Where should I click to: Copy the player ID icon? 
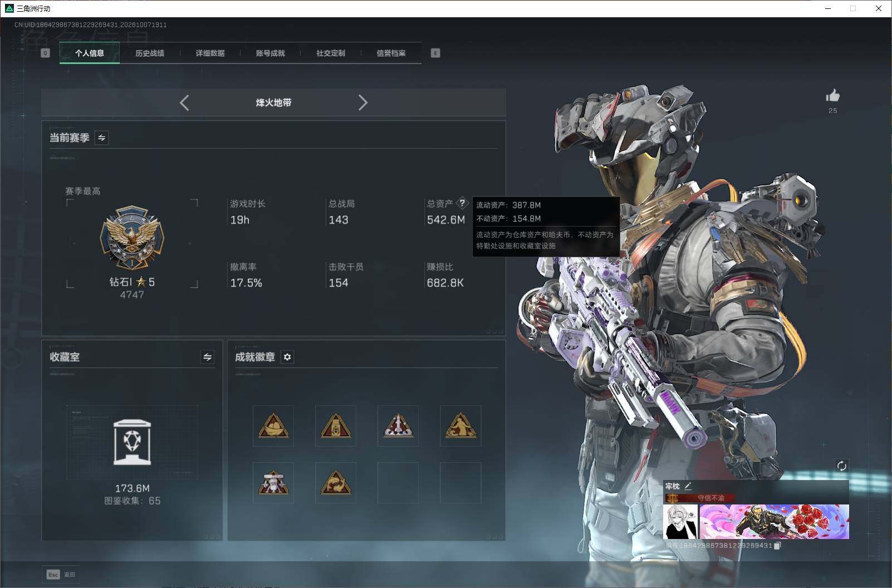[778, 546]
